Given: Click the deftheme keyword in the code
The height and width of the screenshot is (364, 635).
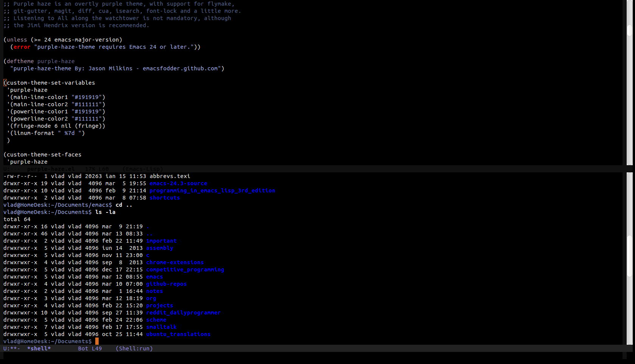Looking at the screenshot, I should click(x=20, y=61).
